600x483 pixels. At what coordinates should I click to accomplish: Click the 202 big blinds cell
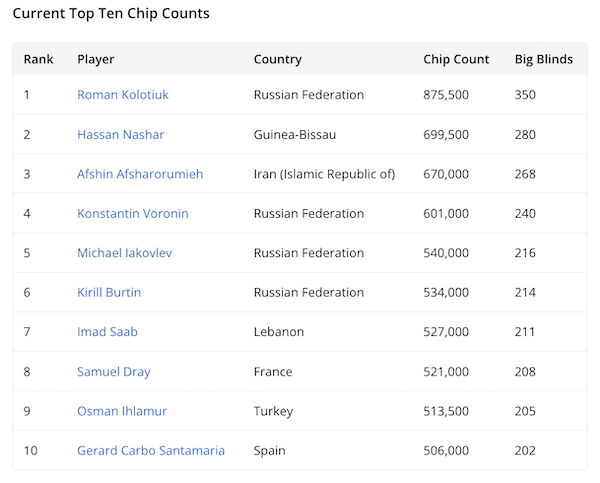tap(525, 451)
